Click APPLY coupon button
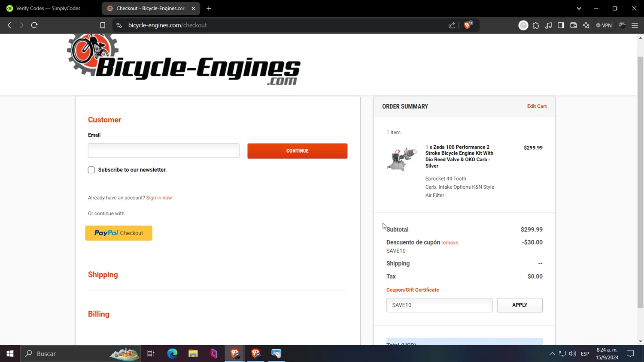This screenshot has height=362, width=644. coord(519,305)
